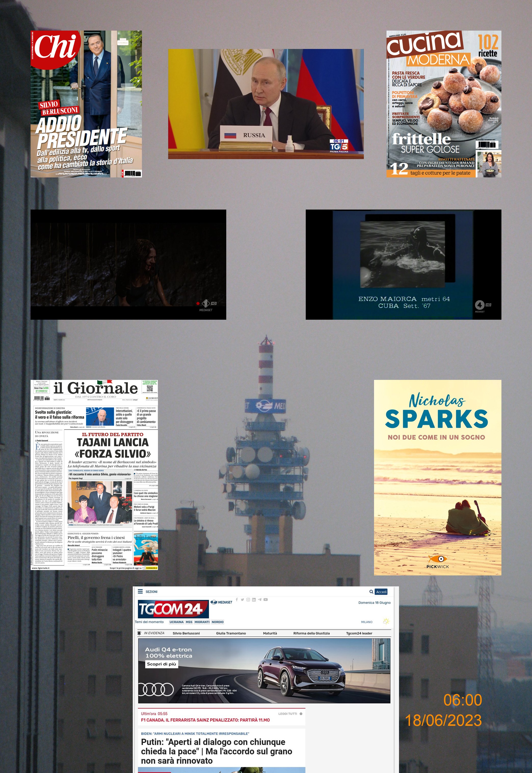The height and width of the screenshot is (773, 532).
Task: Click the notification bell beside IN EVIDENZA
Action: coord(139,633)
